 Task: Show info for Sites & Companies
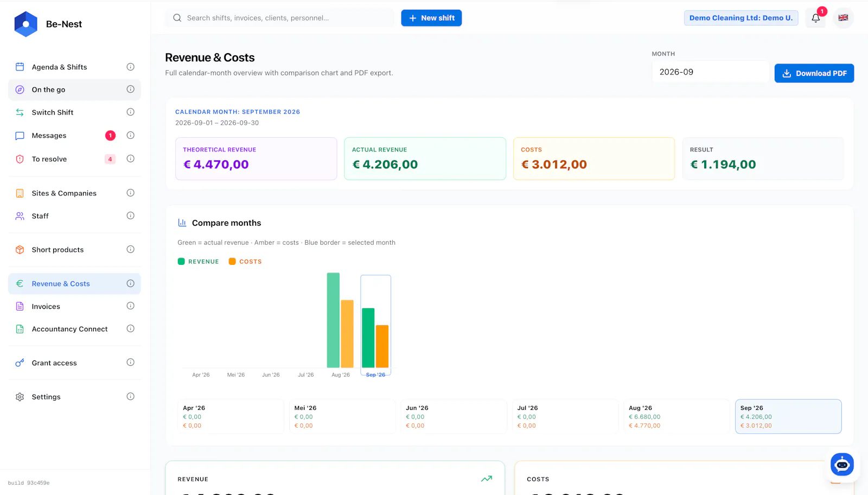pyautogui.click(x=131, y=193)
